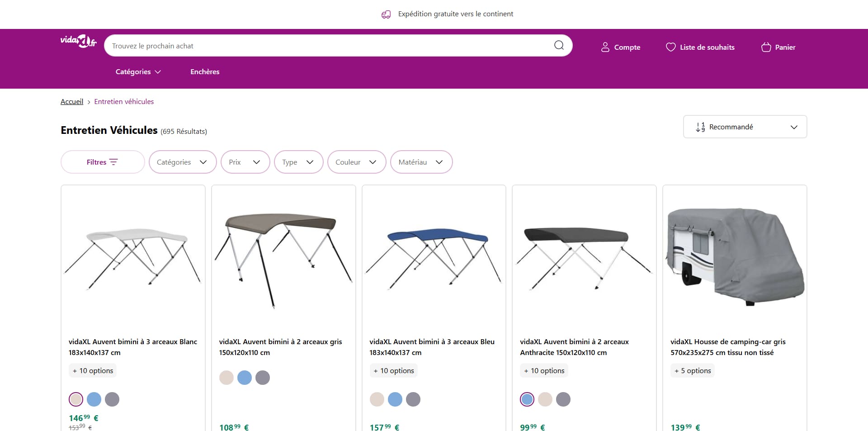Click the Filtres filter icon button
Image resolution: width=868 pixels, height=431 pixels.
click(x=103, y=162)
